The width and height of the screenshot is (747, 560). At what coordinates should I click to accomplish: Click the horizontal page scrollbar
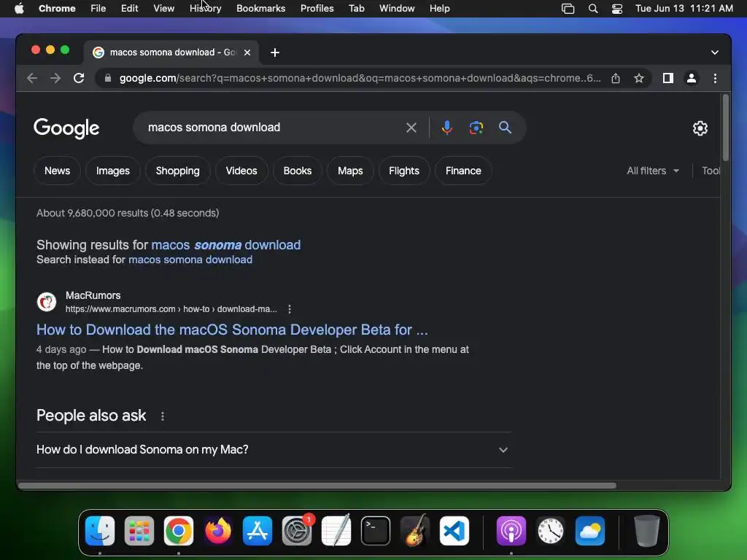pyautogui.click(x=317, y=486)
